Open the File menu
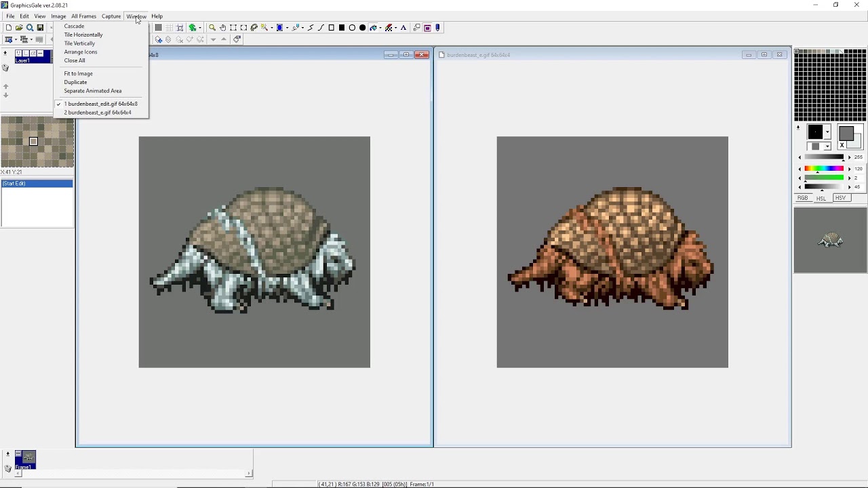868x488 pixels. click(10, 16)
